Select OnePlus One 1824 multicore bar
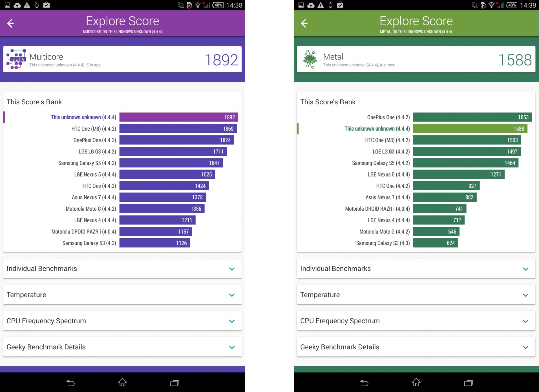 click(177, 140)
